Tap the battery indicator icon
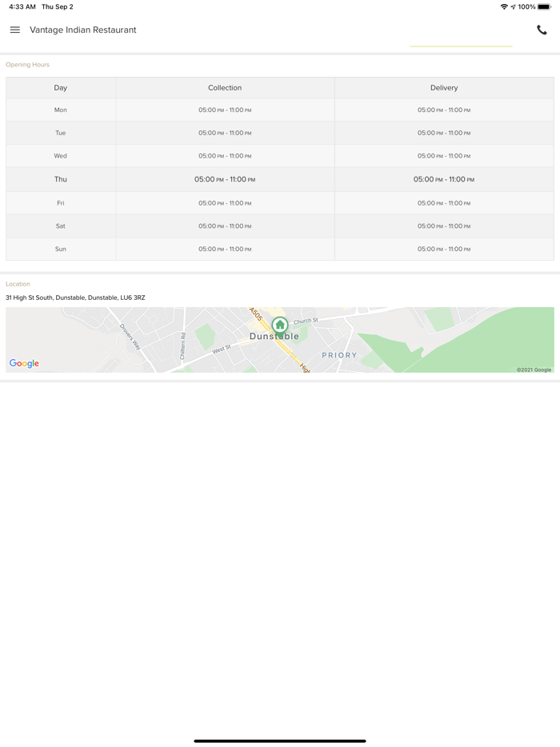 [544, 7]
